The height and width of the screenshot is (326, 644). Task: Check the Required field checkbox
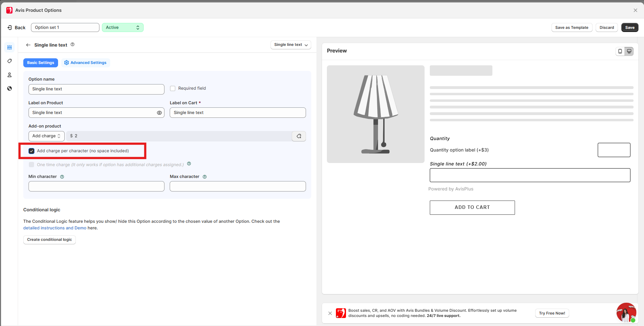pyautogui.click(x=172, y=88)
